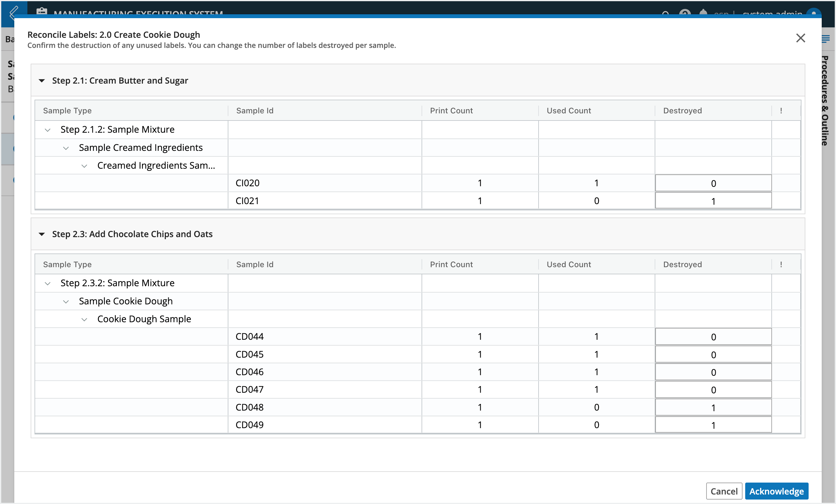The image size is (836, 504).
Task: Click warning column header in Step 2.3 table
Action: click(x=781, y=264)
